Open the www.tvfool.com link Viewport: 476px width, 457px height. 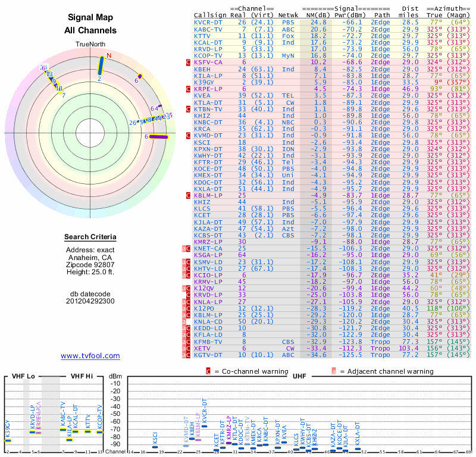[x=90, y=356]
